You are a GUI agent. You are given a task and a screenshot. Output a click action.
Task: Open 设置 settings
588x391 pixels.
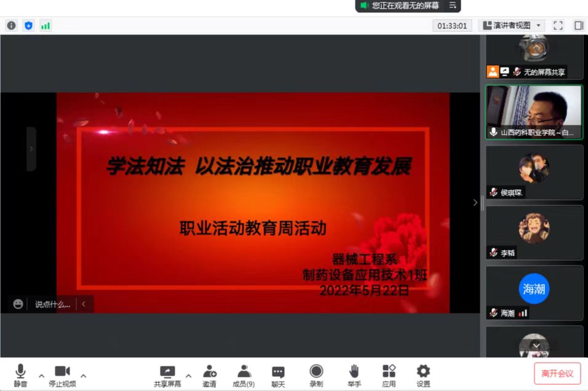[x=423, y=375]
